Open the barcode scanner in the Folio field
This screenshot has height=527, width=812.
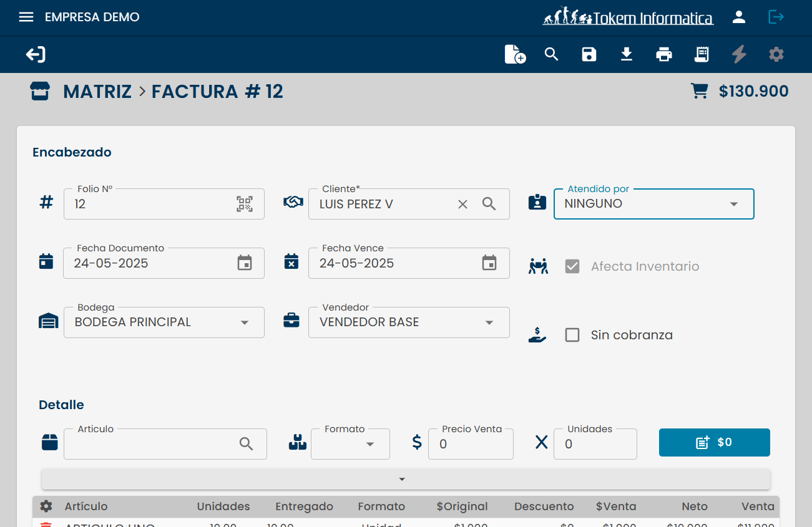[245, 203]
